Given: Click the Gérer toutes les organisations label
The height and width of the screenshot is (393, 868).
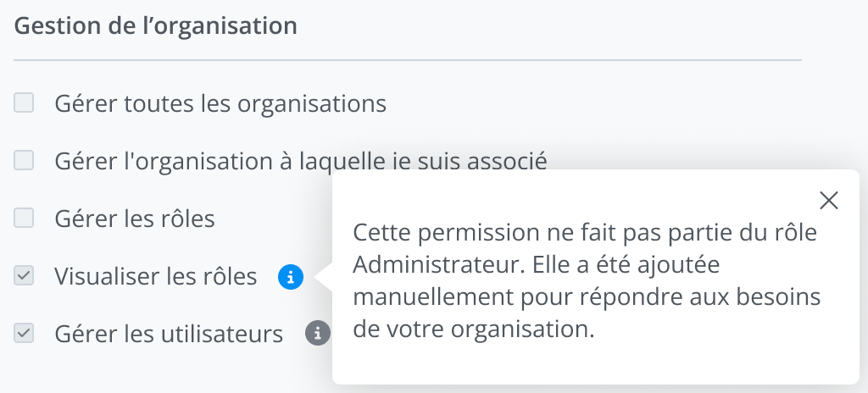Looking at the screenshot, I should (220, 104).
